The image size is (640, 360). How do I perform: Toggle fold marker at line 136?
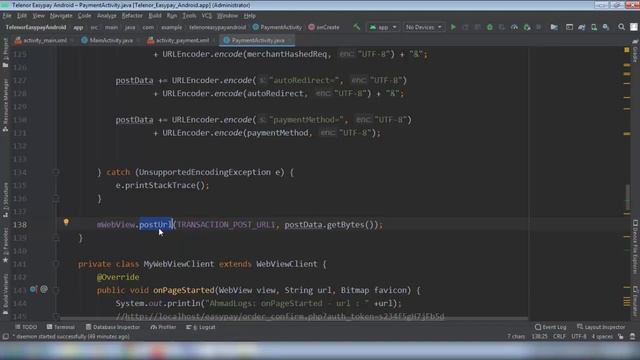coord(56,198)
